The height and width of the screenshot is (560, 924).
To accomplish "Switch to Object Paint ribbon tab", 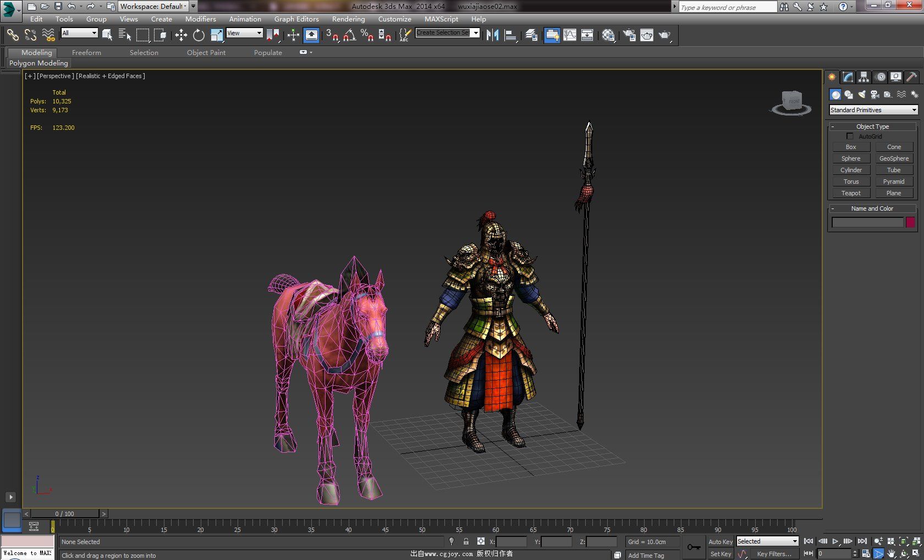I will pos(206,53).
